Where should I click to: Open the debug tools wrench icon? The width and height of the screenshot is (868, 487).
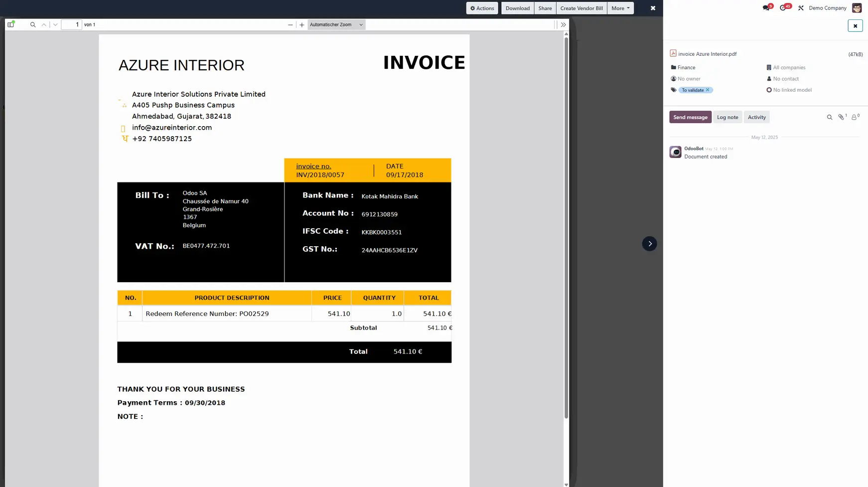coord(801,8)
